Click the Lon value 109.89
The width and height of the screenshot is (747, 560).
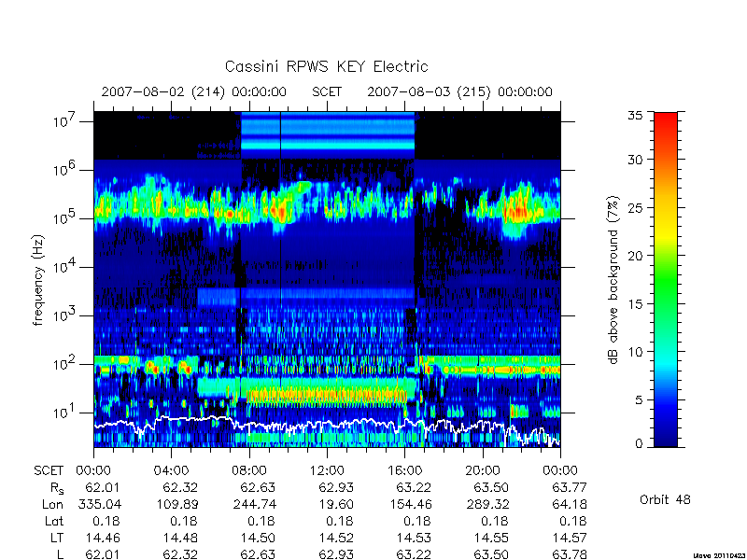coord(178,504)
